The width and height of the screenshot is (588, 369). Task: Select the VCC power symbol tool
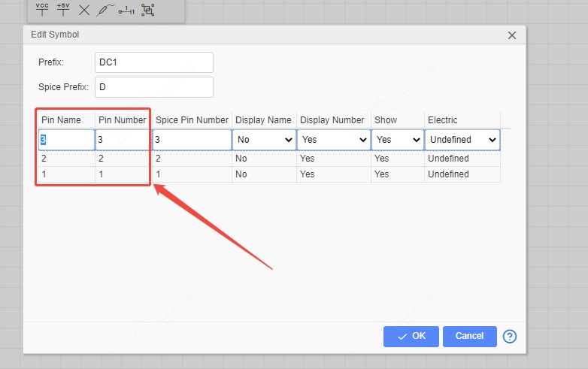coord(42,10)
